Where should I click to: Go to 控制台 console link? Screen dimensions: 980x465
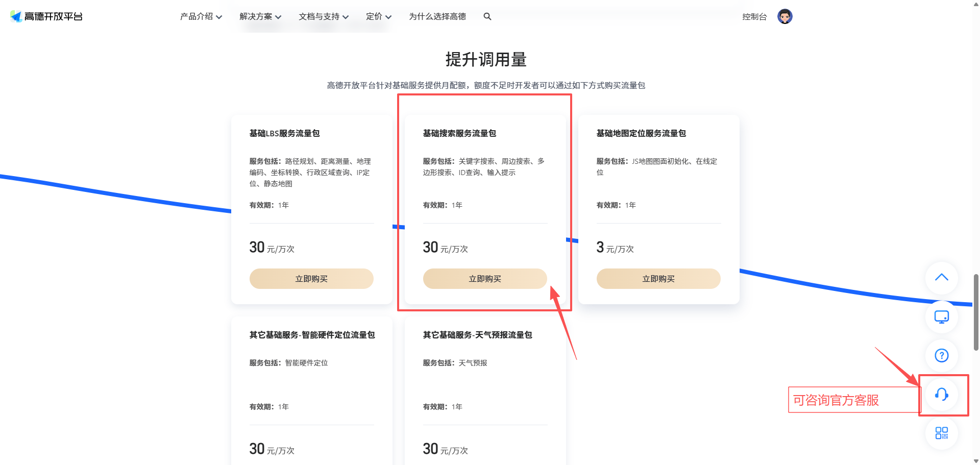754,17
